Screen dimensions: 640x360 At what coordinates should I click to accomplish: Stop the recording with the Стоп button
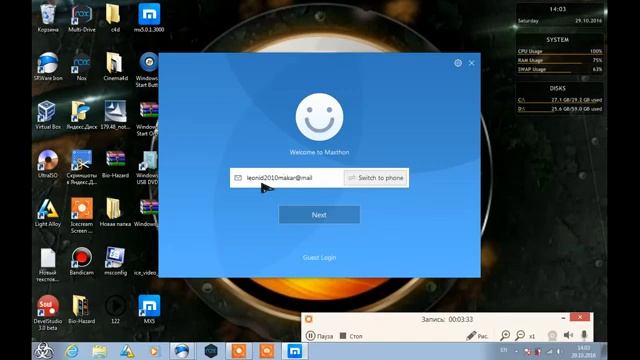point(351,336)
